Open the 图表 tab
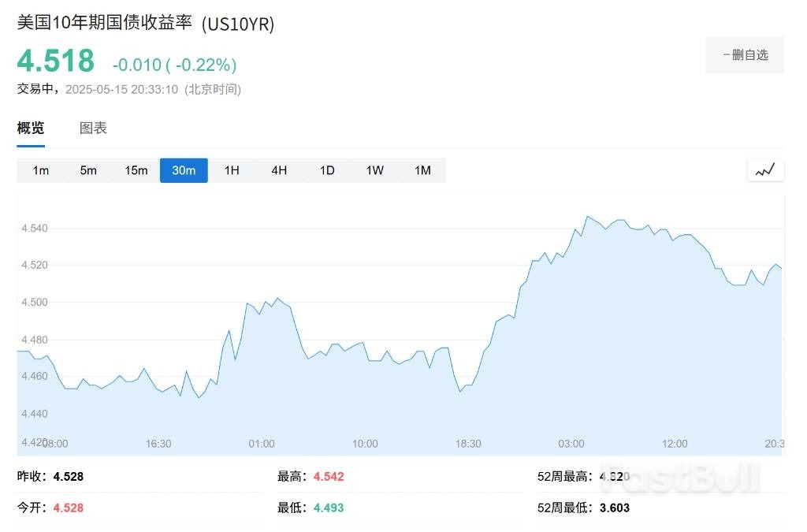 coord(93,128)
